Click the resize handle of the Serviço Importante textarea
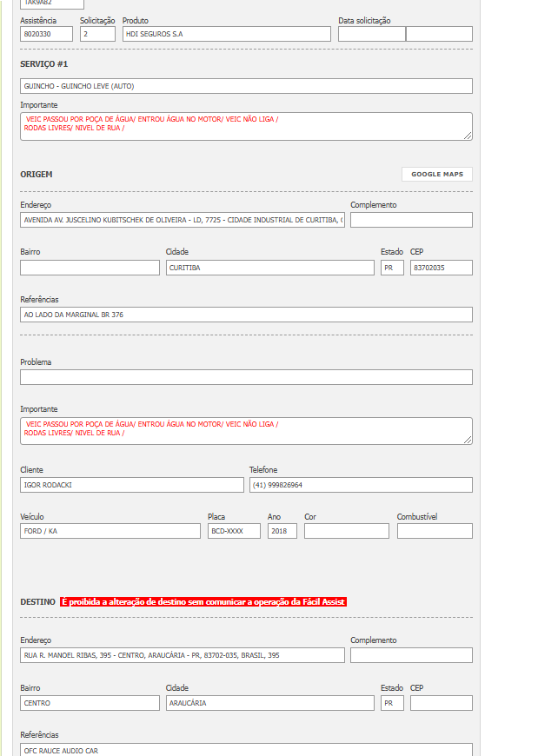The width and height of the screenshot is (558, 756). (468, 136)
